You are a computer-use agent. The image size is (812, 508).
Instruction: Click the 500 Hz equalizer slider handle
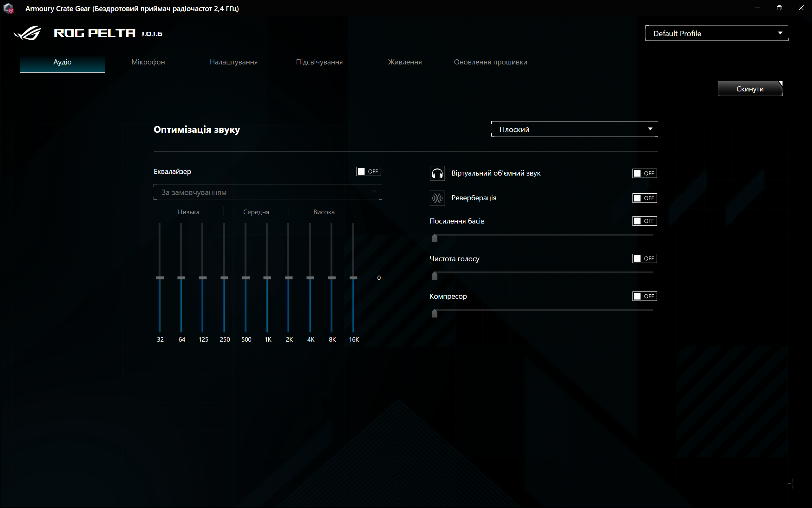tap(246, 278)
